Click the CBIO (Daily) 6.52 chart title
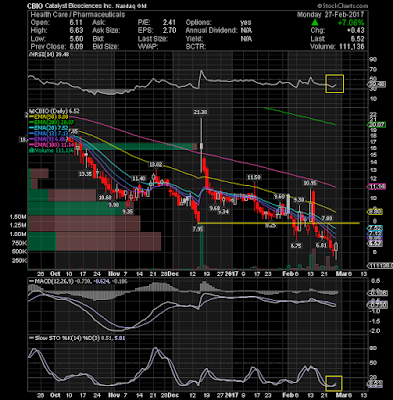This screenshot has width=393, height=400. pyautogui.click(x=55, y=111)
